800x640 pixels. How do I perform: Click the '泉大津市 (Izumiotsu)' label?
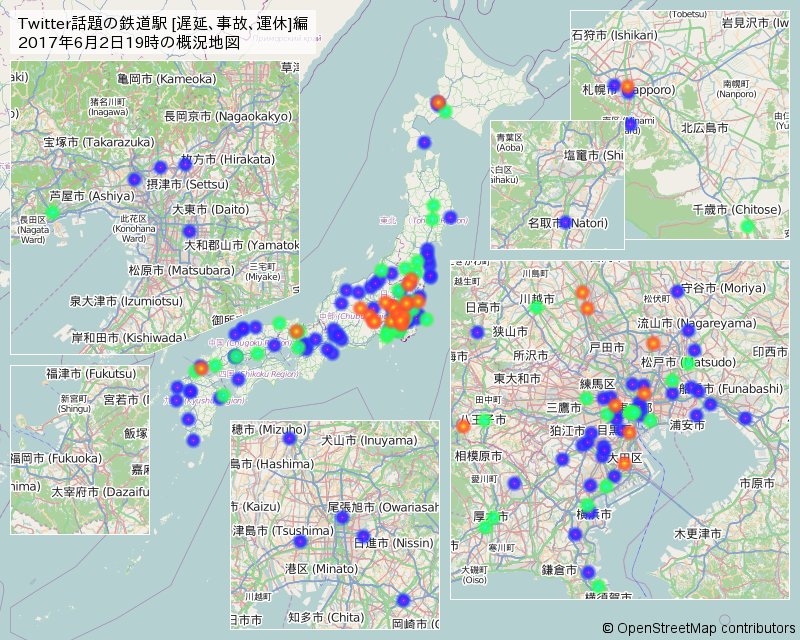[126, 301]
